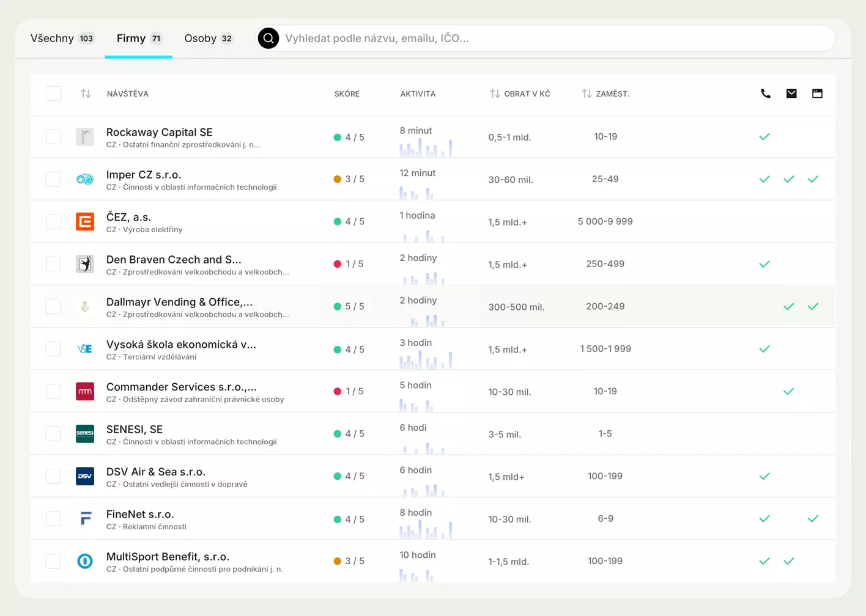The width and height of the screenshot is (866, 616).
Task: Click the email envelope column icon
Action: pyautogui.click(x=791, y=94)
